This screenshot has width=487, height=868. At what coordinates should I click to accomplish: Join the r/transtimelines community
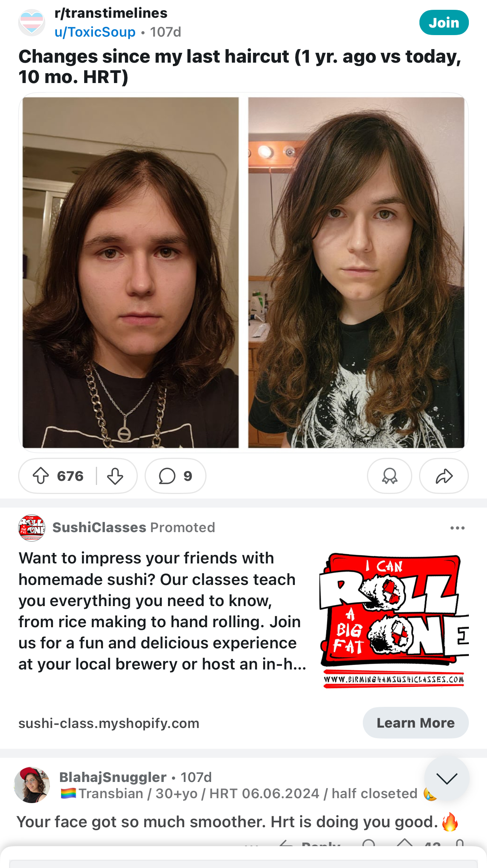coord(444,23)
